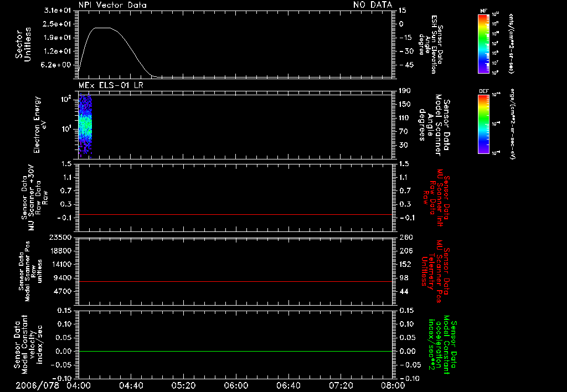Click the 'Sector Unitless' axis label
567x392 pixels.
coord(23,44)
